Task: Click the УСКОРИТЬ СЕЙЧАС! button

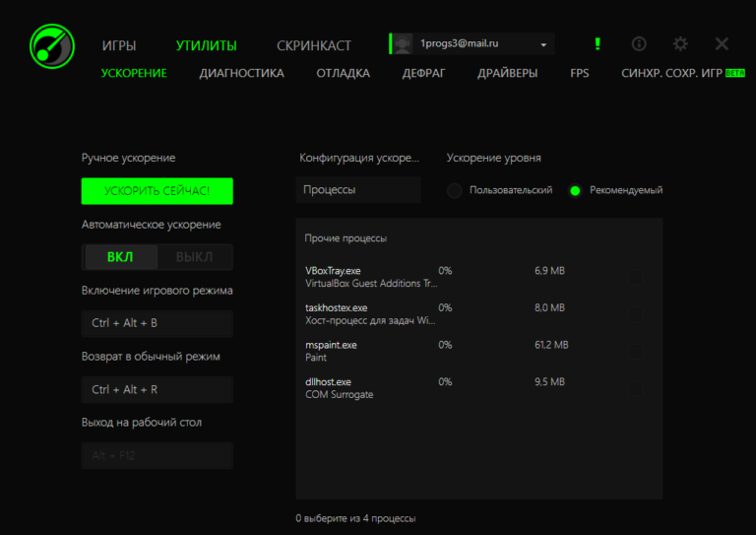Action: tap(157, 191)
